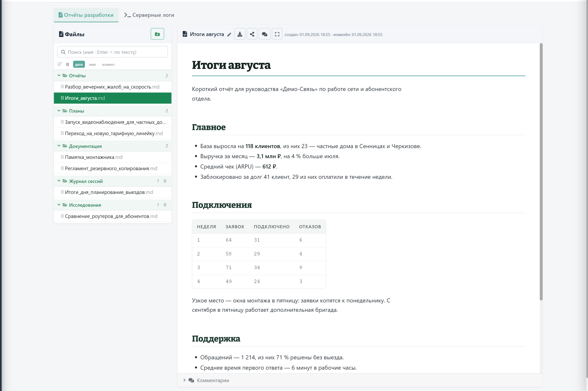
Task: Click the document vertical scrollbar
Action: (x=541, y=172)
